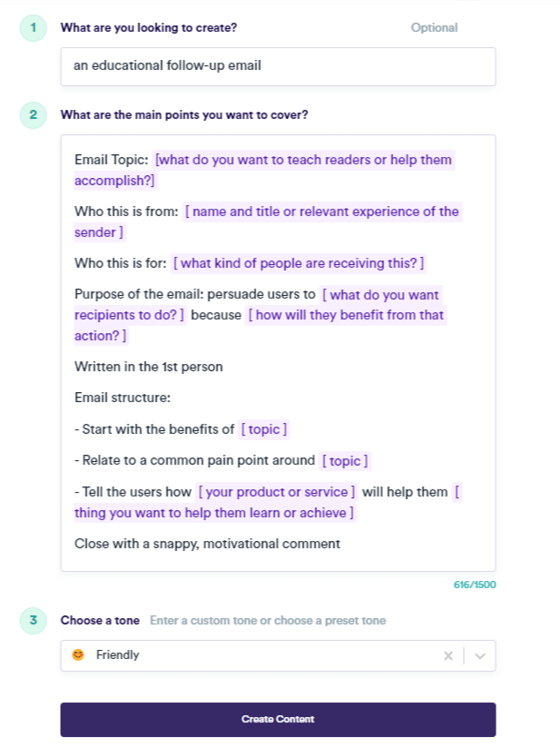The width and height of the screenshot is (560, 747).
Task: Click the circled step 2 indicator
Action: tap(33, 115)
